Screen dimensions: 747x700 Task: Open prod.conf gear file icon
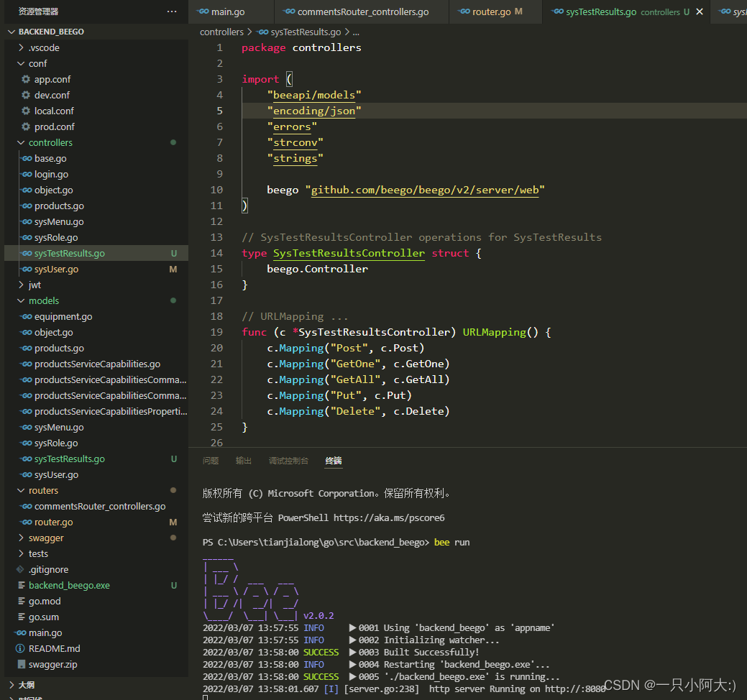point(26,126)
